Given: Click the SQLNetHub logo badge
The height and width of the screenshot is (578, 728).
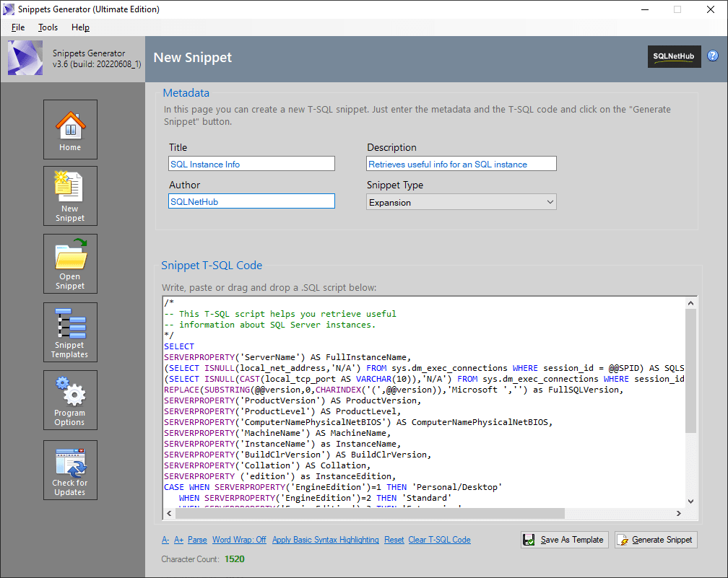Looking at the screenshot, I should tap(674, 56).
